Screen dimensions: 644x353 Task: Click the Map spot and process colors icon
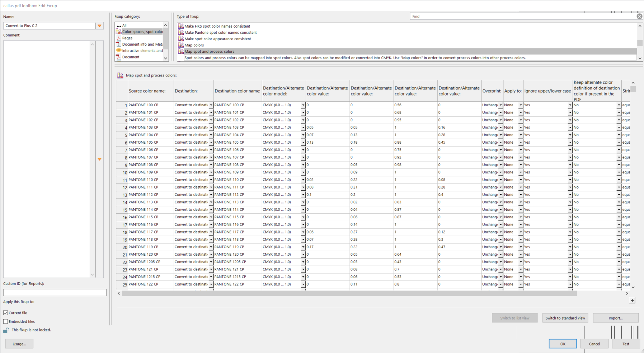click(181, 51)
